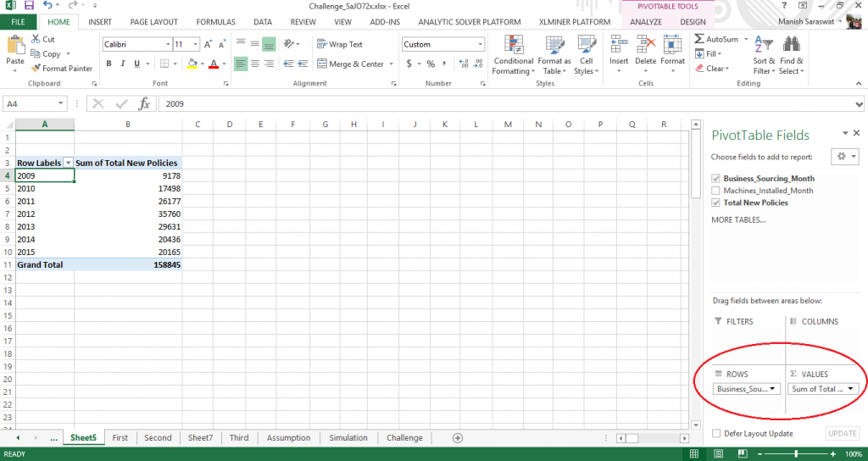Click the MORE TABLES link
Image resolution: width=868 pixels, height=461 pixels.
[x=738, y=220]
